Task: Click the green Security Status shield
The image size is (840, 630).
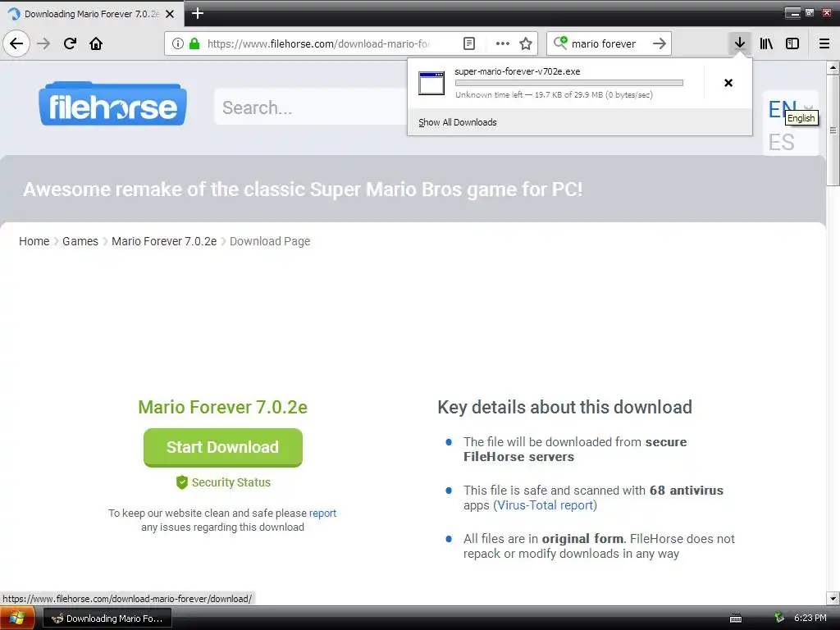Action: 181,482
